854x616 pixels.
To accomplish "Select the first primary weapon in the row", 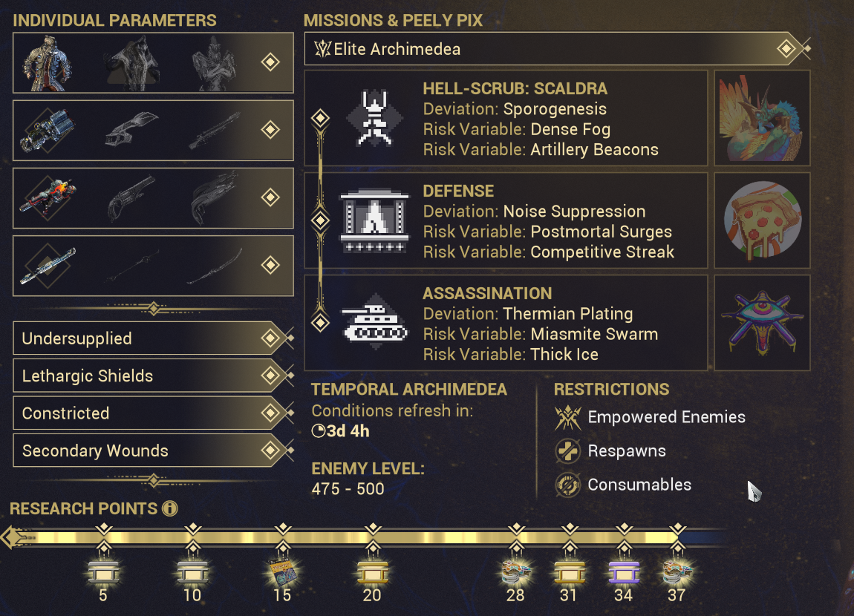I will (x=48, y=131).
